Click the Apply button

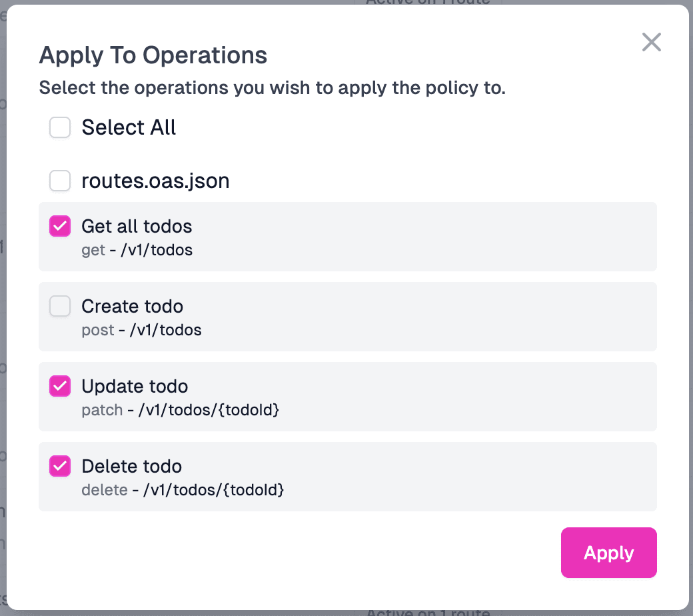[x=608, y=553]
